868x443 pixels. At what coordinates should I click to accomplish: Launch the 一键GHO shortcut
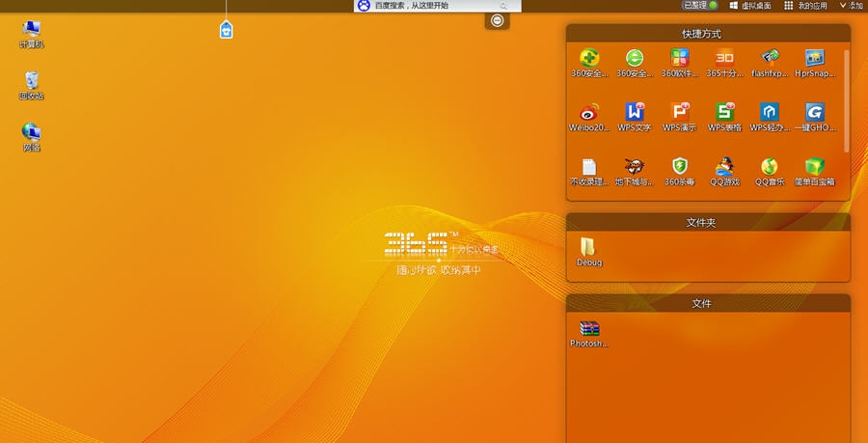(814, 118)
